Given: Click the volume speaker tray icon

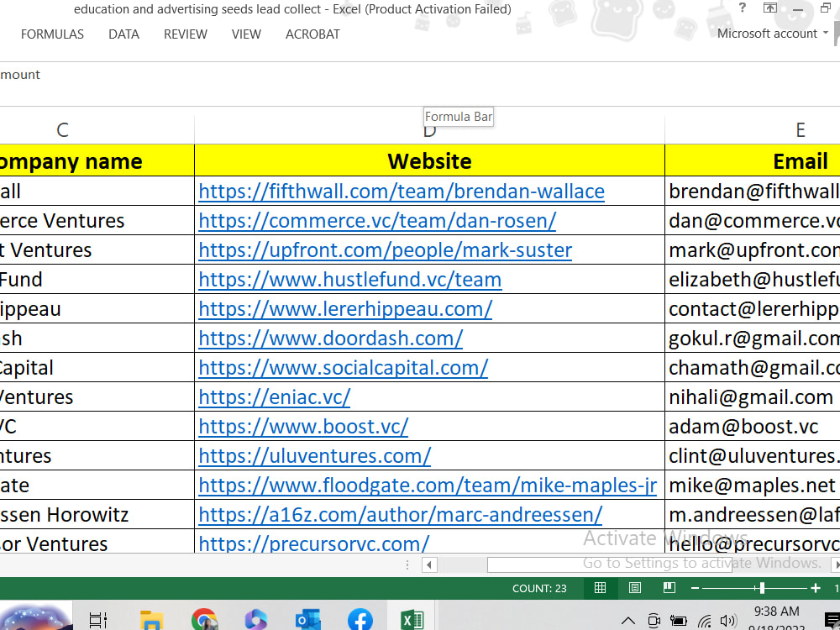Looking at the screenshot, I should [727, 621].
